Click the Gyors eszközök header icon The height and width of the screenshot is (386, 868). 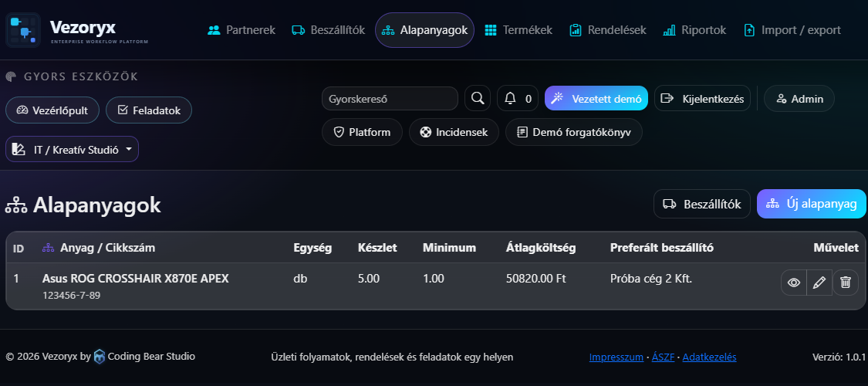point(11,76)
